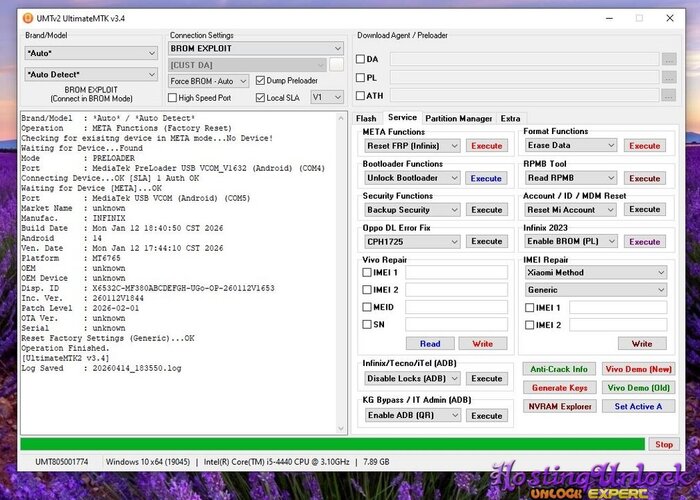Screen dimensions: 700x500
Task: Execute Format Functions Erase Data
Action: tap(645, 146)
